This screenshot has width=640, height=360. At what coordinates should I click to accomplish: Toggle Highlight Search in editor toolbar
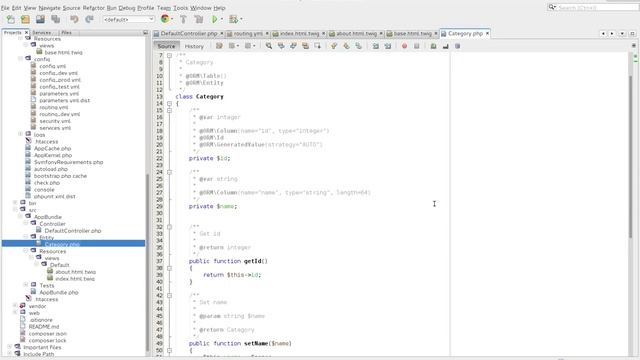click(305, 46)
